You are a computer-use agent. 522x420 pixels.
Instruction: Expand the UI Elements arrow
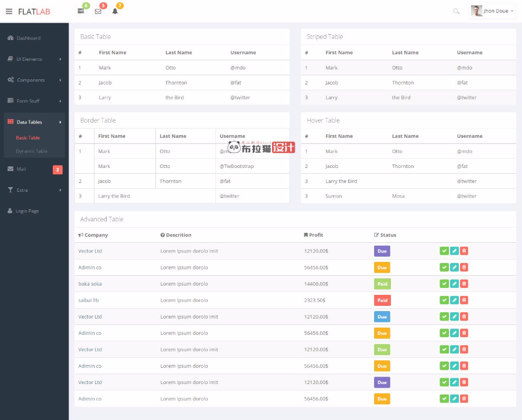(x=60, y=59)
